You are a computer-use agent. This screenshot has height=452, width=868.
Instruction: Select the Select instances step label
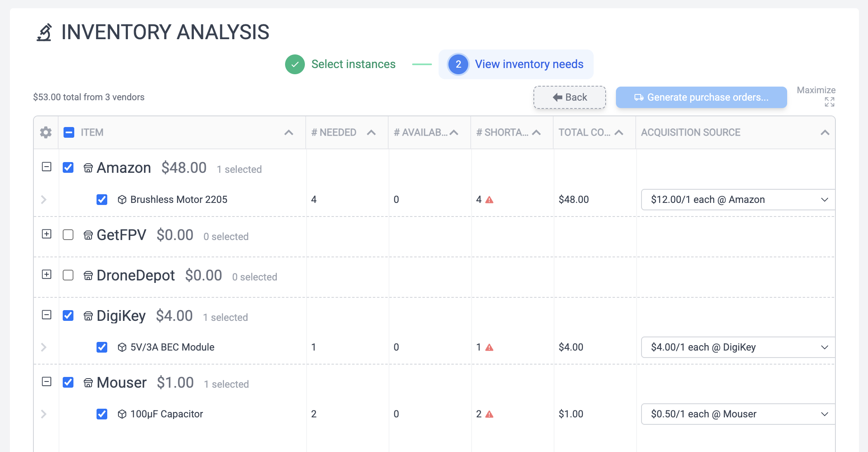click(x=354, y=64)
